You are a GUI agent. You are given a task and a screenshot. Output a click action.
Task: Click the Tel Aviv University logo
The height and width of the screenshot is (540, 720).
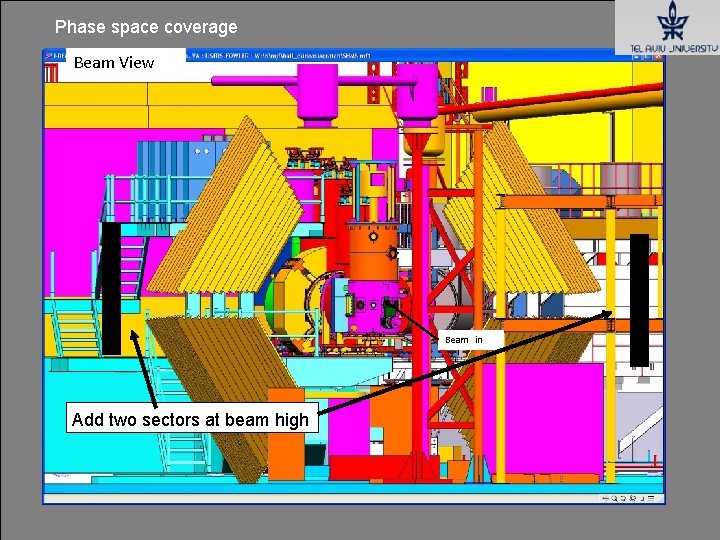pos(672,28)
